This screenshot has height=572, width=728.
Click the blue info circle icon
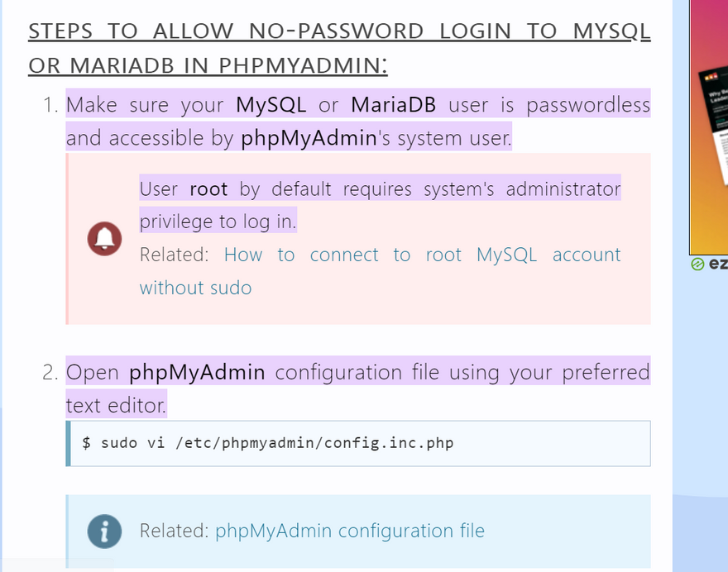click(x=105, y=531)
